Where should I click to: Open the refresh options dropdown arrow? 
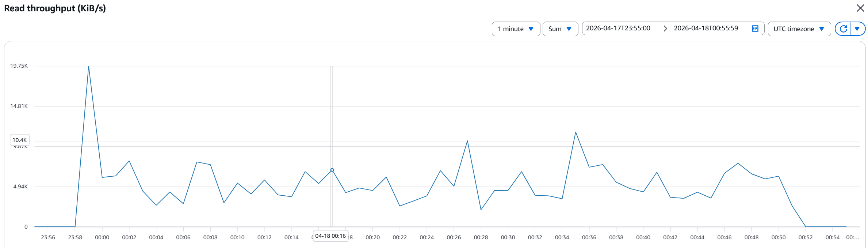[857, 29]
